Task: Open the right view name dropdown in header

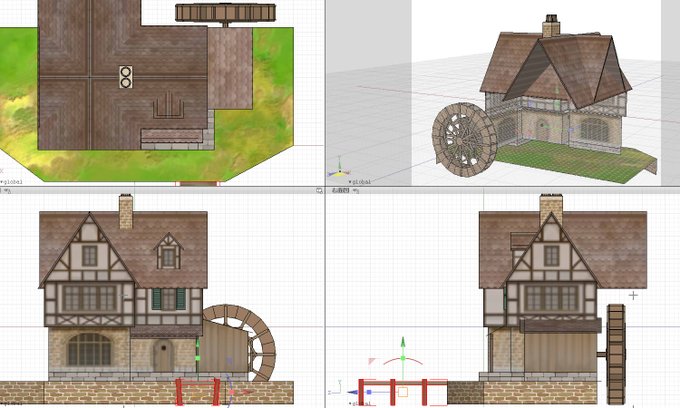Action: point(340,191)
